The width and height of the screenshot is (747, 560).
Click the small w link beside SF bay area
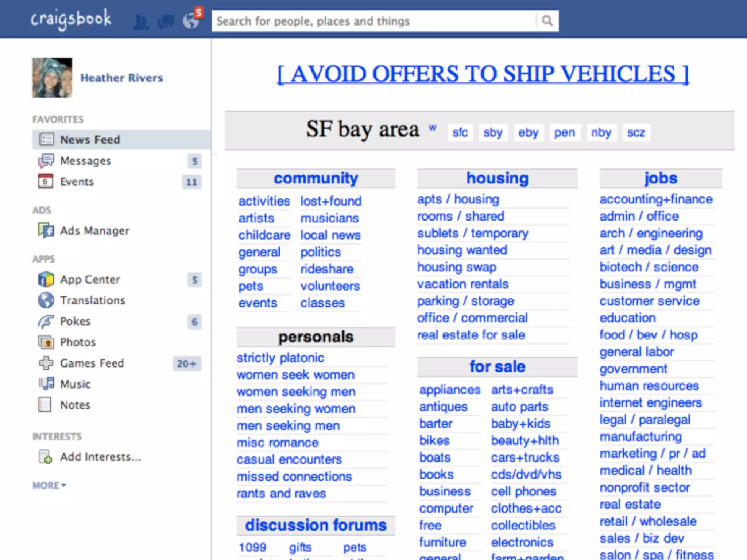coord(433,128)
